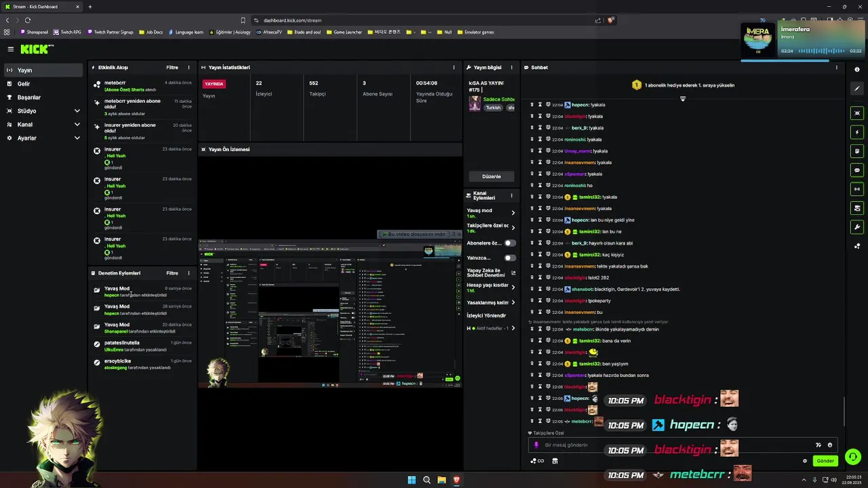Toggle the moderation actions note icon in right sidebar
Image resolution: width=868 pixels, height=488 pixels.
[x=857, y=151]
